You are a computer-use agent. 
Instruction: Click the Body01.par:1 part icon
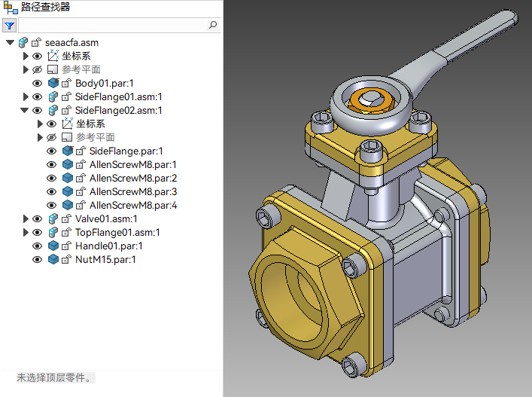(53, 83)
